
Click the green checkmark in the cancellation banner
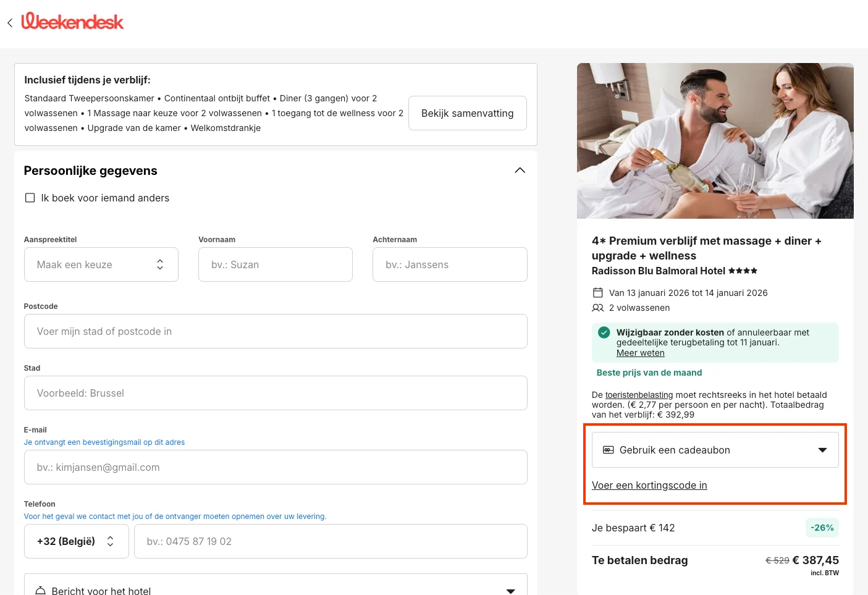click(604, 332)
